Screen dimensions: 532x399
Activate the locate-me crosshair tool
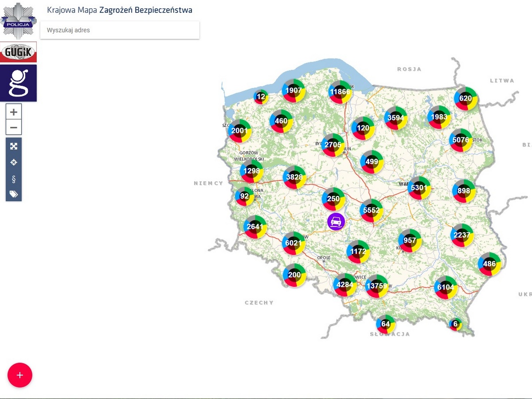(14, 162)
